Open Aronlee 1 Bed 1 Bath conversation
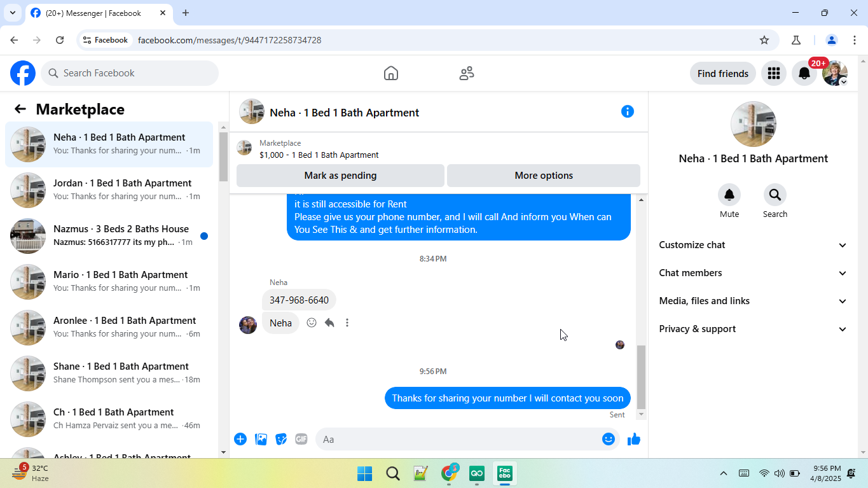This screenshot has width=868, height=488. click(109, 328)
